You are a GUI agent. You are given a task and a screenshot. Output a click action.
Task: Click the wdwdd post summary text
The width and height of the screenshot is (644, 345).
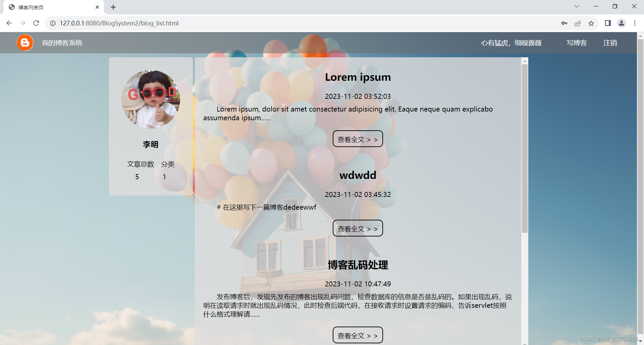266,207
